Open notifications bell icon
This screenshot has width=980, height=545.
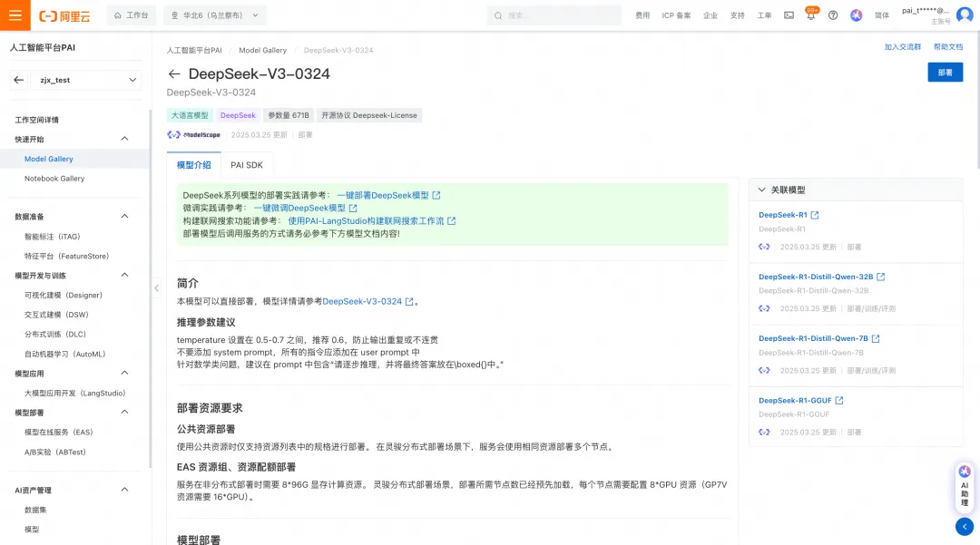pos(810,15)
